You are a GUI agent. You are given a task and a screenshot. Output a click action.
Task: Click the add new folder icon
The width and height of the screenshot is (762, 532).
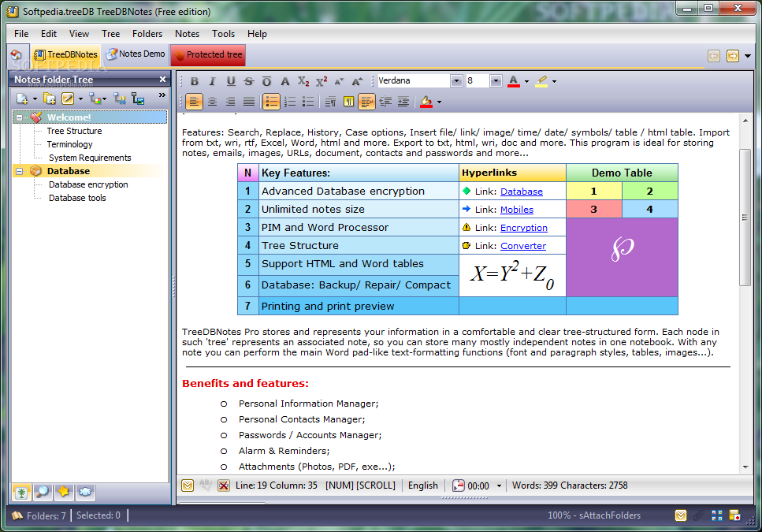coord(50,99)
